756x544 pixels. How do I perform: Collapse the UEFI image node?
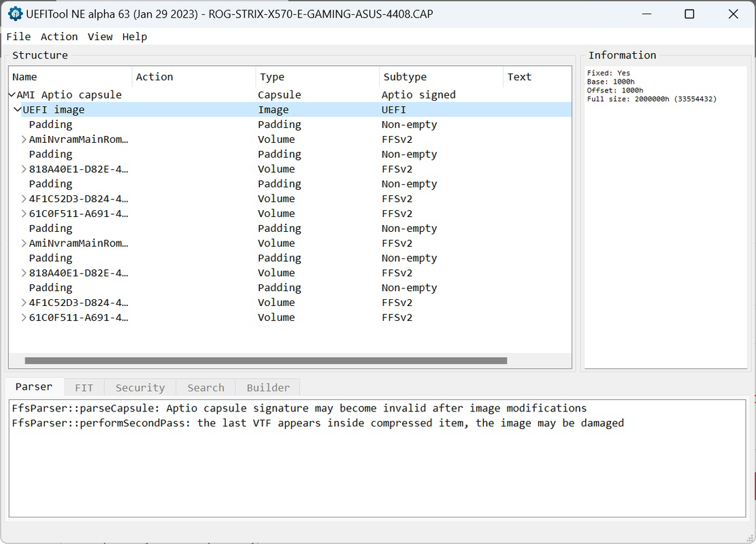tap(18, 110)
